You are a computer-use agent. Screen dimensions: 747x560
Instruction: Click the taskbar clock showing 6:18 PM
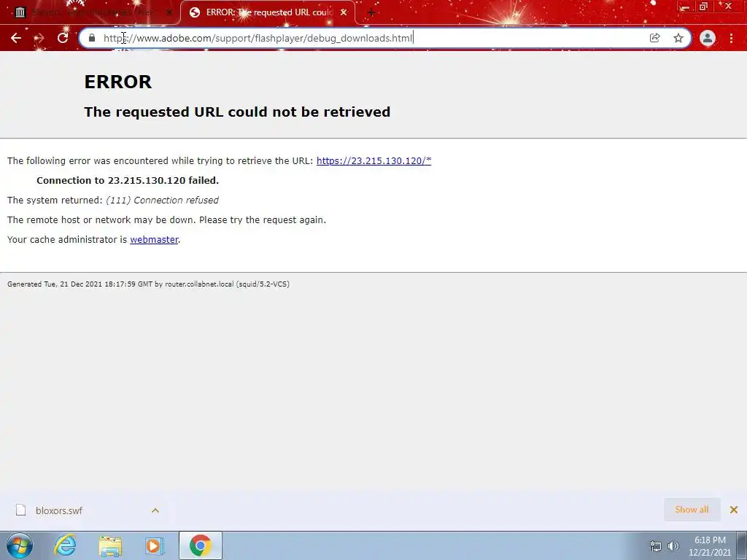[710, 546]
